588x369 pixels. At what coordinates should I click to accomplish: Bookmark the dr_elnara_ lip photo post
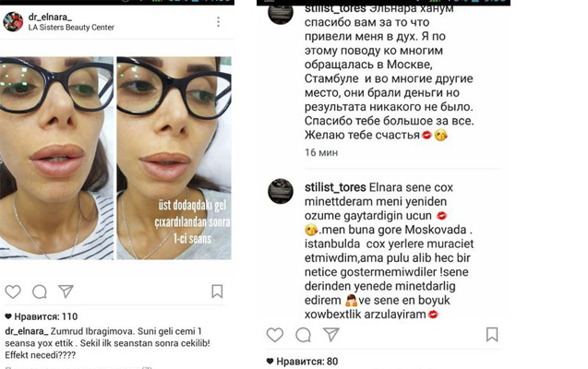[217, 292]
